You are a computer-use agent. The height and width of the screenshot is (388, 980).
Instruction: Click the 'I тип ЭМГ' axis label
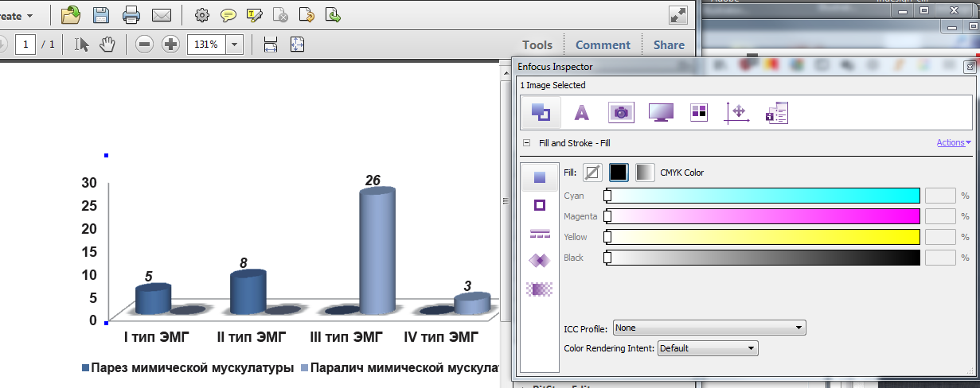[x=158, y=337]
